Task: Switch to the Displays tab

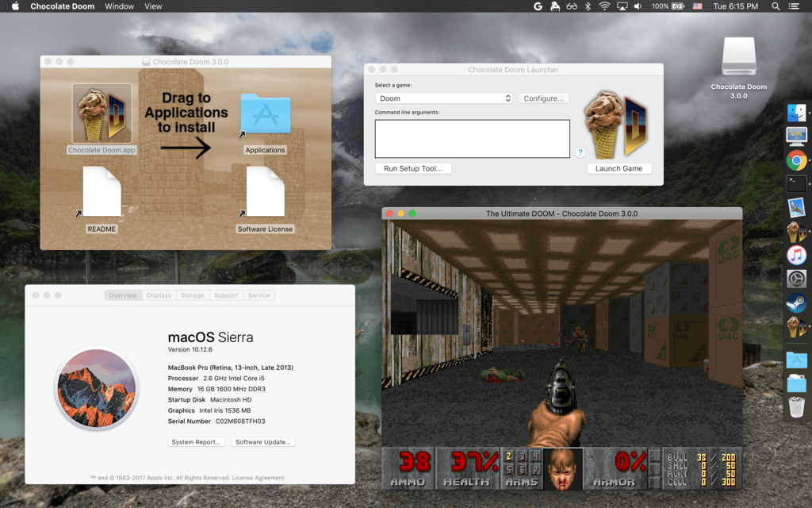Action: click(x=159, y=295)
